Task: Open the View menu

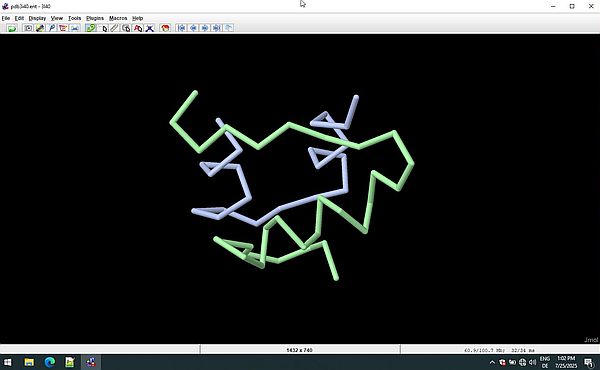Action: click(57, 18)
